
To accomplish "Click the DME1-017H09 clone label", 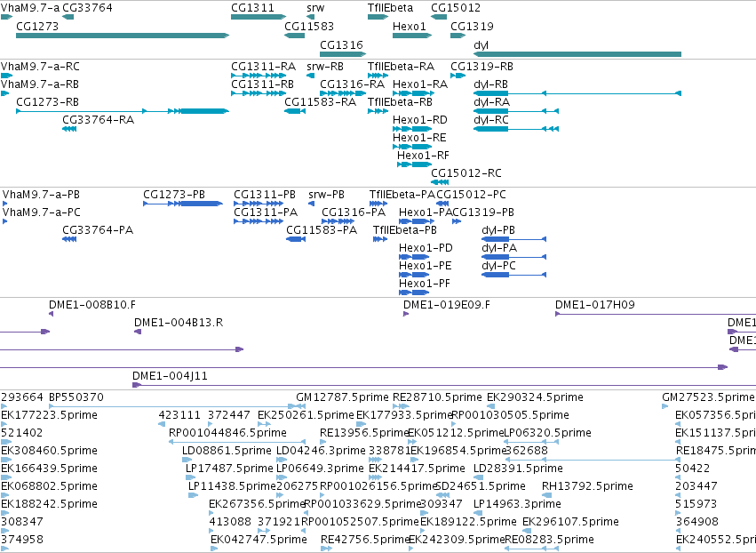I will pyautogui.click(x=595, y=306).
